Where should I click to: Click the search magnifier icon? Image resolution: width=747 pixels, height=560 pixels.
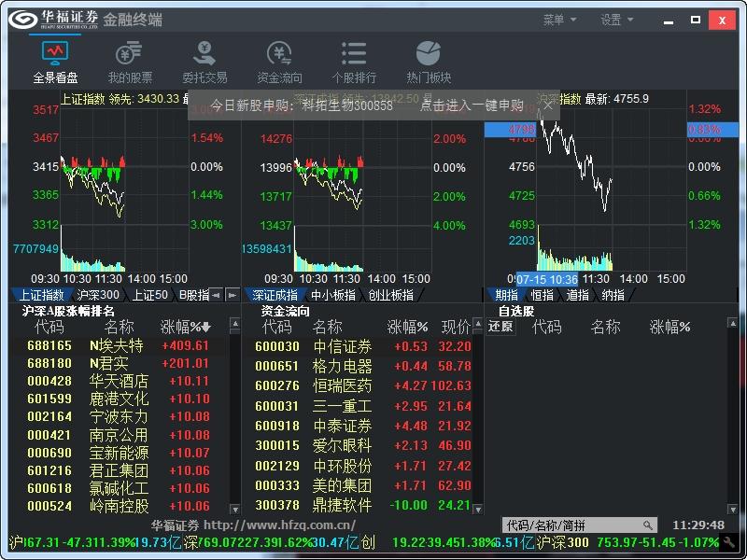[x=647, y=525]
